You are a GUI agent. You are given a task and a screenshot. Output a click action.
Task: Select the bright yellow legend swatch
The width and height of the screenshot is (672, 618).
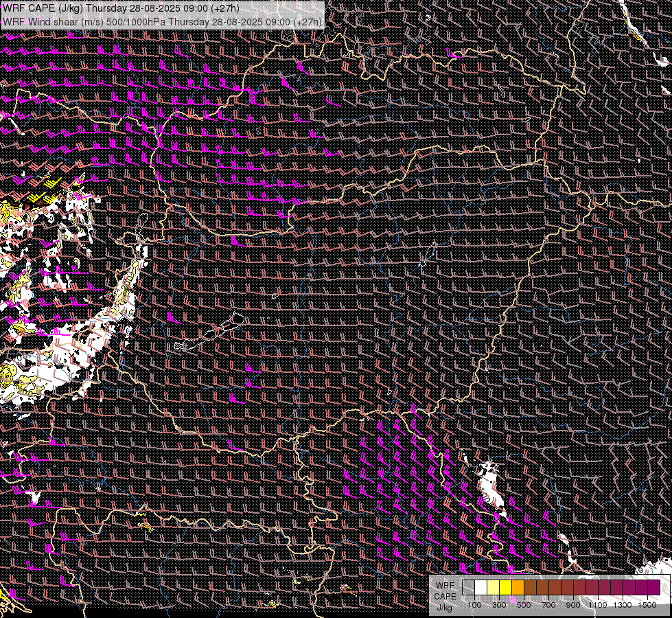506,587
